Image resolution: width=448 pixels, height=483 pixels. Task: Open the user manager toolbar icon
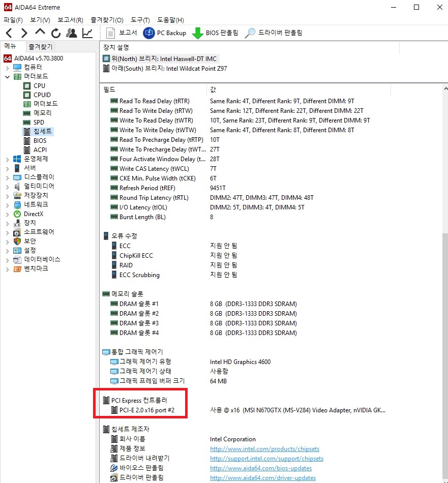72,33
